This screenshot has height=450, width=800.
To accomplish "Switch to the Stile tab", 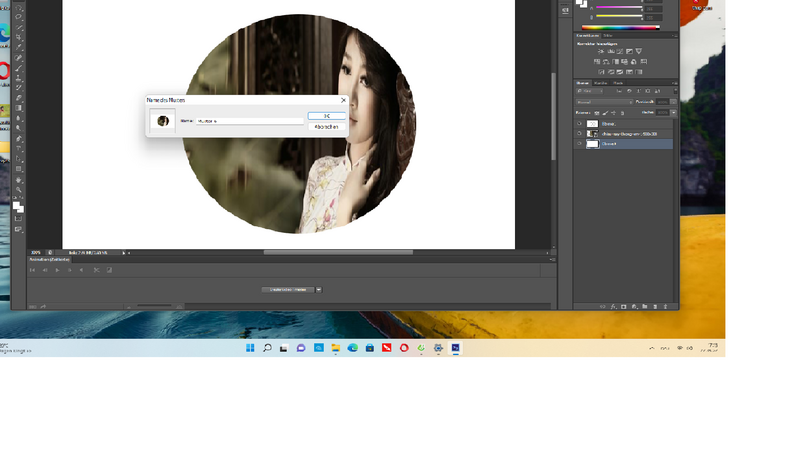I will (608, 36).
